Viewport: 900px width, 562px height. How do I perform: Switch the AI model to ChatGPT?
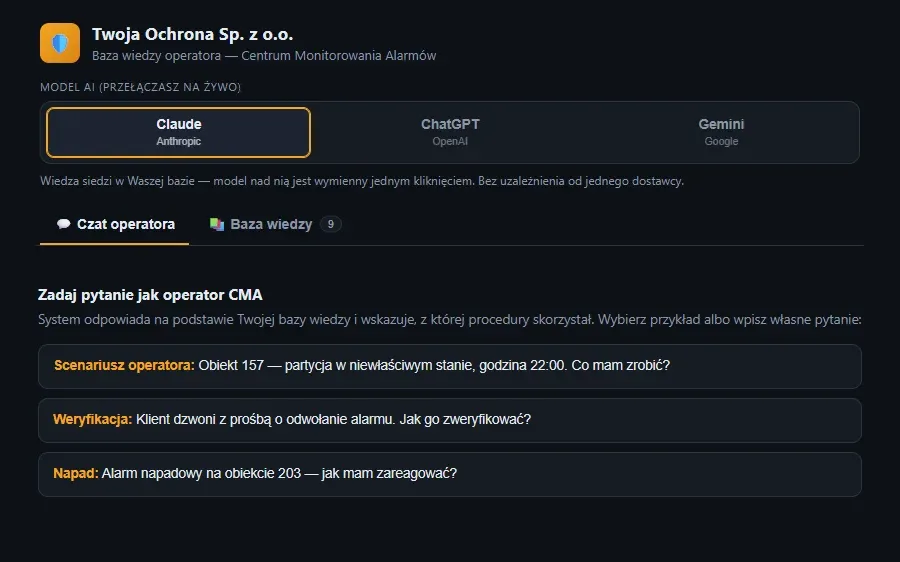(x=450, y=132)
